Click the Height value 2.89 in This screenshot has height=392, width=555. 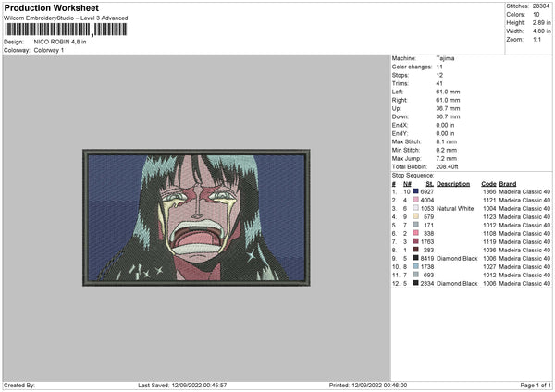point(541,22)
